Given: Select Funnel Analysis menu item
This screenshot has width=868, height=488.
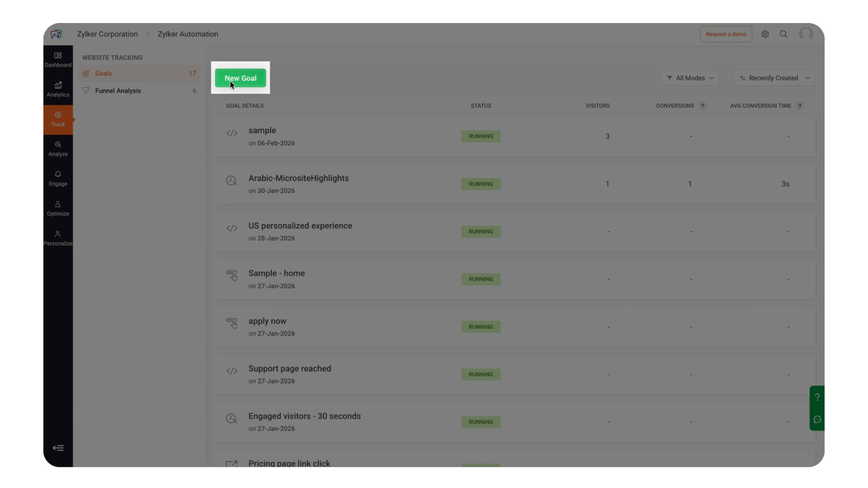Looking at the screenshot, I should click(118, 91).
